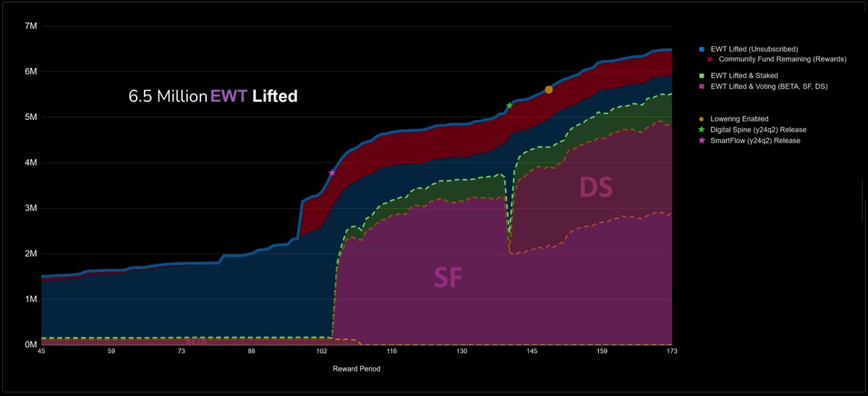Click the '7M' y-axis label
The image size is (868, 396).
click(x=31, y=26)
